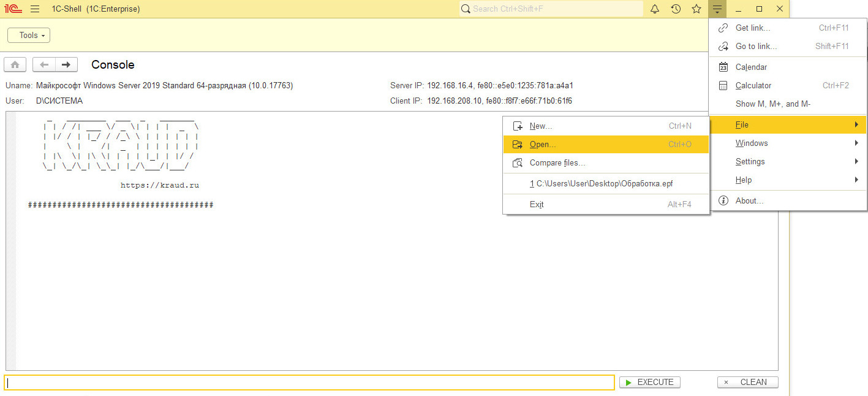Open the hamburger main menu icon
The height and width of the screenshot is (396, 868).
coord(35,9)
